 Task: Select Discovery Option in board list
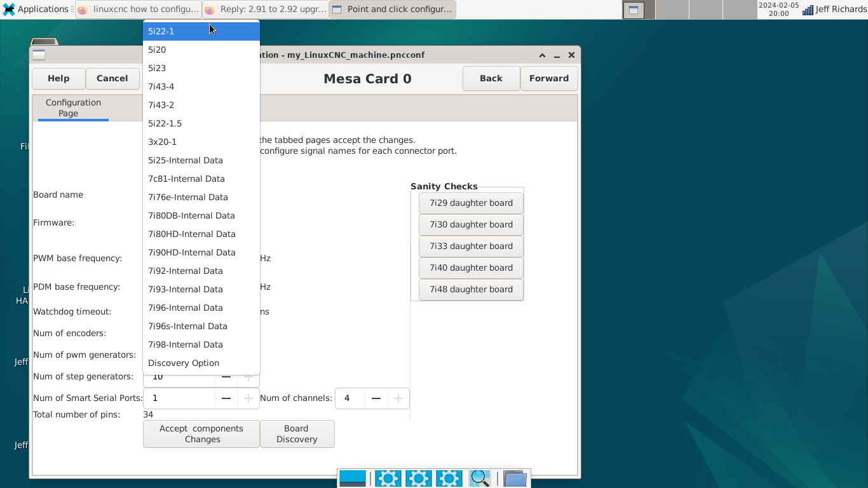201,363
